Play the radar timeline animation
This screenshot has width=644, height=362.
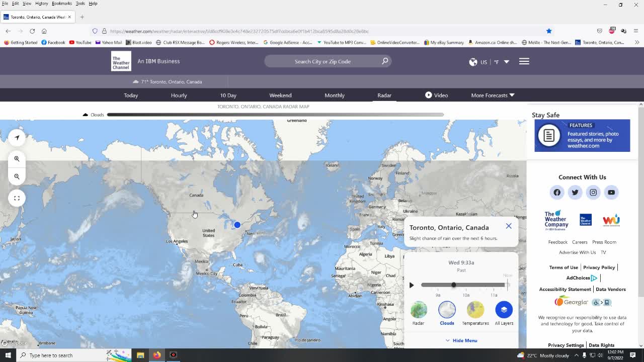tap(412, 285)
